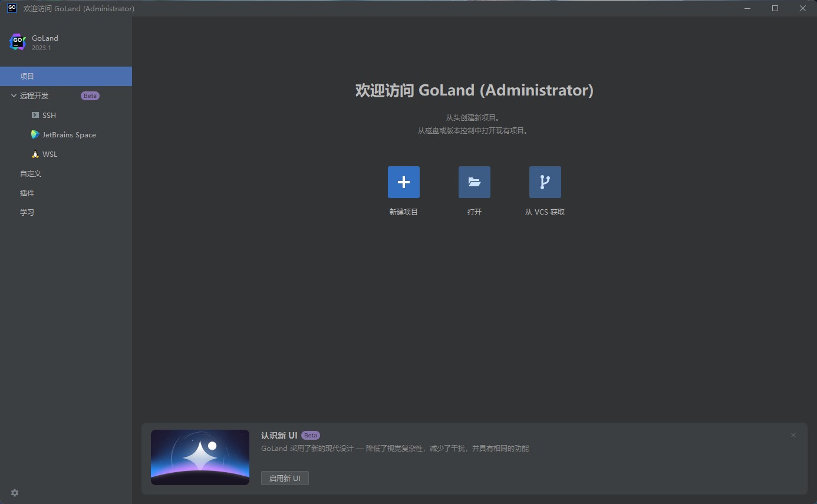The image size is (817, 504).
Task: Click the 认识新 UI heading
Action: (279, 435)
